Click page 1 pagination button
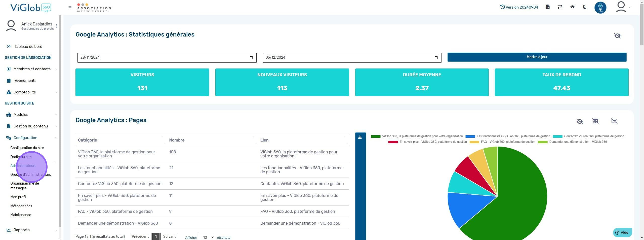Viewport: 644px width, 240px height. click(x=156, y=236)
